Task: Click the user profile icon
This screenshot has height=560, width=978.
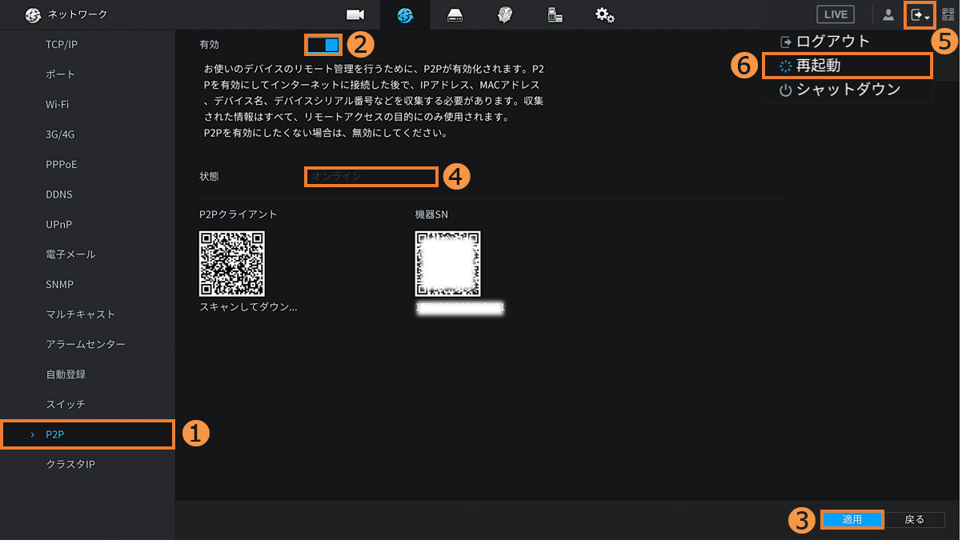Action: (888, 14)
